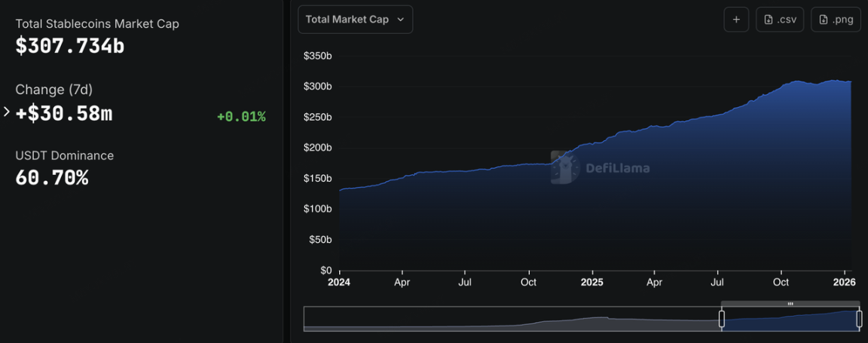Click the 2026 label on the x-axis

pos(844,283)
